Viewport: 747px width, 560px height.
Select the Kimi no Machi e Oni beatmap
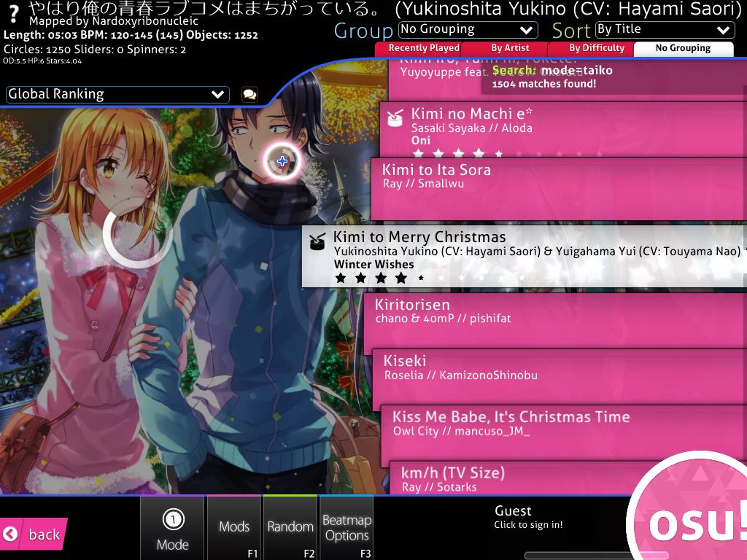[563, 130]
